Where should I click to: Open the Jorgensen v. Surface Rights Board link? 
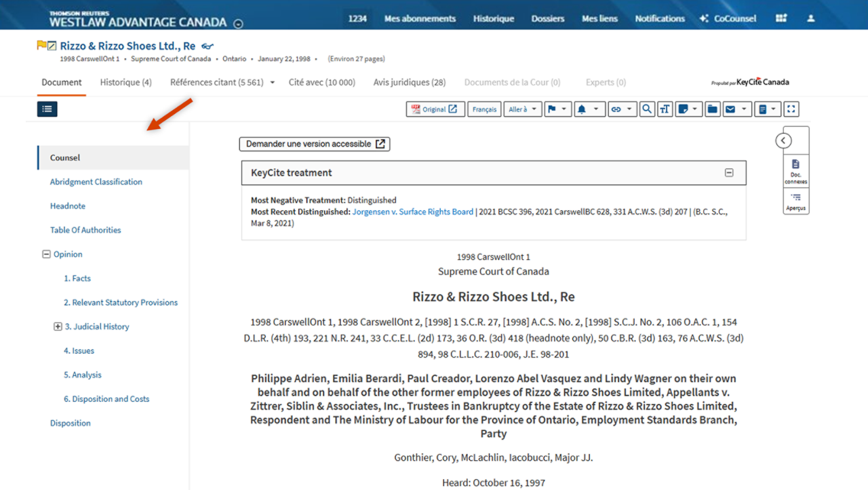(x=412, y=212)
